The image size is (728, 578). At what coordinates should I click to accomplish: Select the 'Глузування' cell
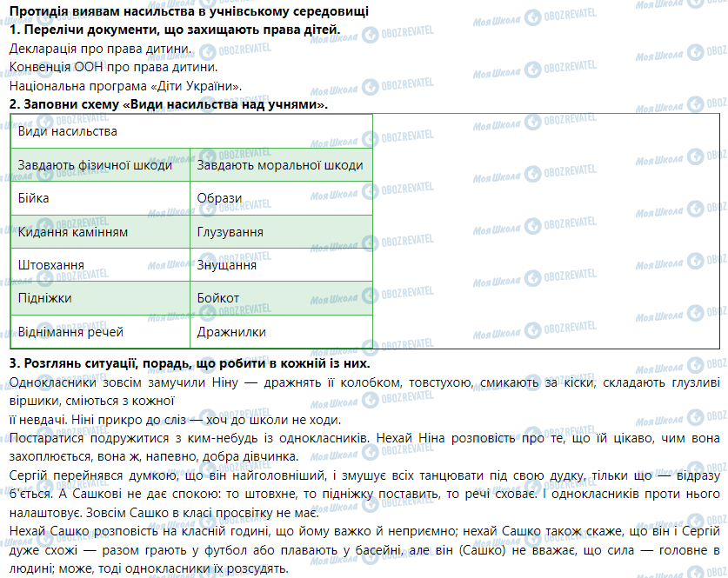click(x=230, y=232)
